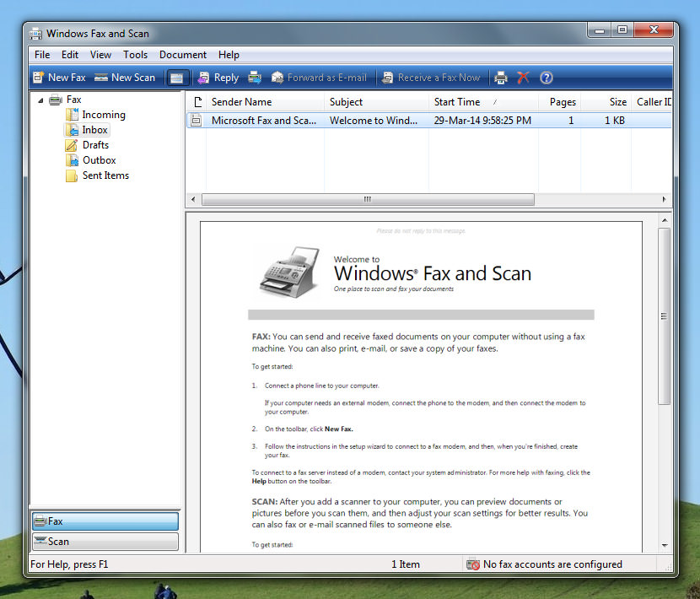700x599 pixels.
Task: Switch to Fax view at bottom left
Action: tap(105, 521)
